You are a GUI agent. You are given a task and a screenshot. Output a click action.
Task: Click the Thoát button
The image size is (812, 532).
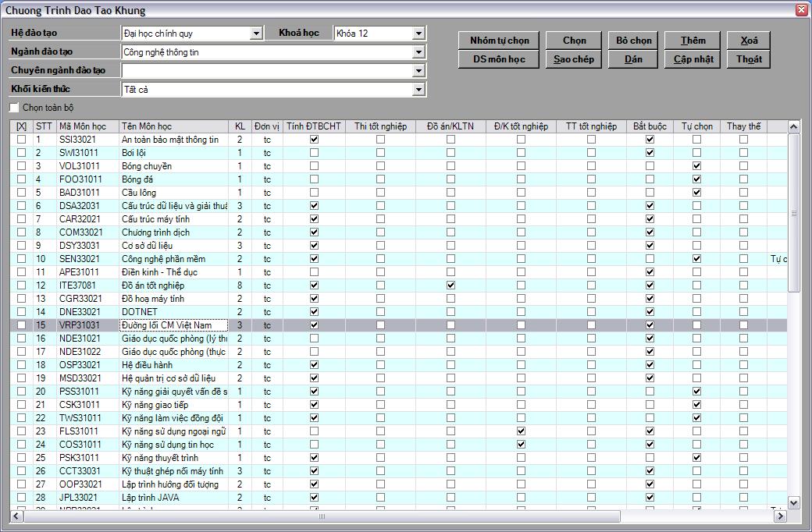(x=749, y=59)
